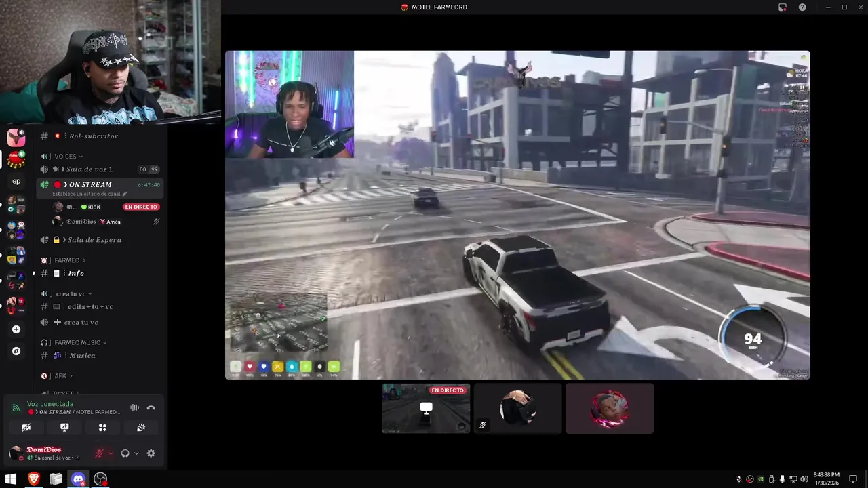Open edita-tu-vc text channel

point(100,307)
